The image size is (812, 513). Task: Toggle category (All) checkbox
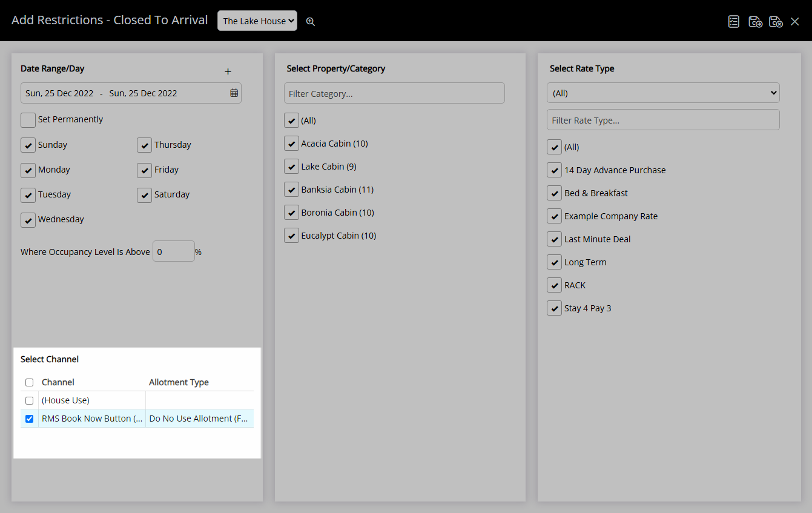tap(292, 121)
